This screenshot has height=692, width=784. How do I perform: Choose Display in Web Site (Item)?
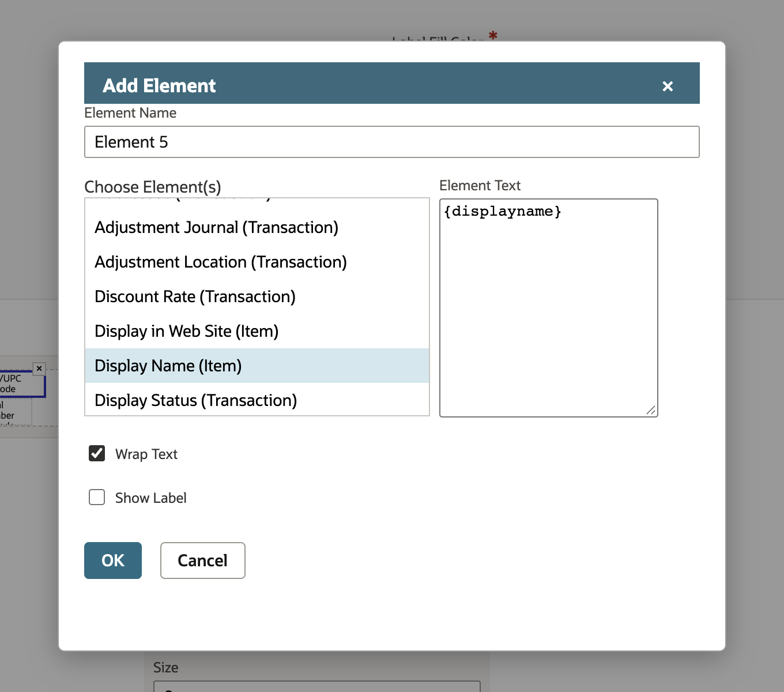click(257, 331)
